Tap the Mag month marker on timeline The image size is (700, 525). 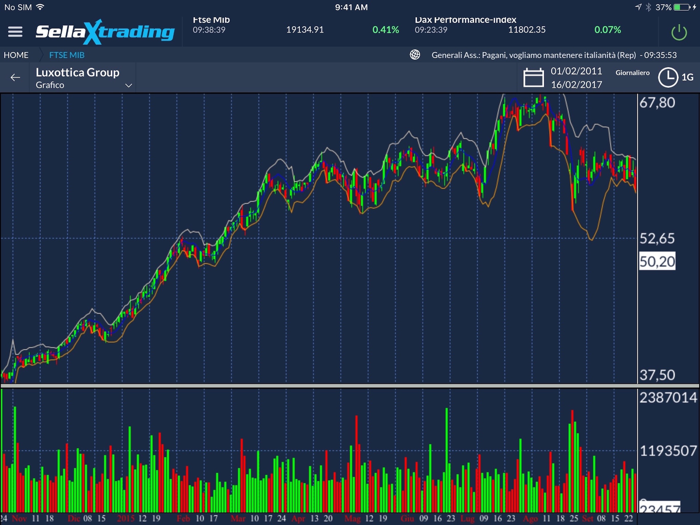click(352, 518)
